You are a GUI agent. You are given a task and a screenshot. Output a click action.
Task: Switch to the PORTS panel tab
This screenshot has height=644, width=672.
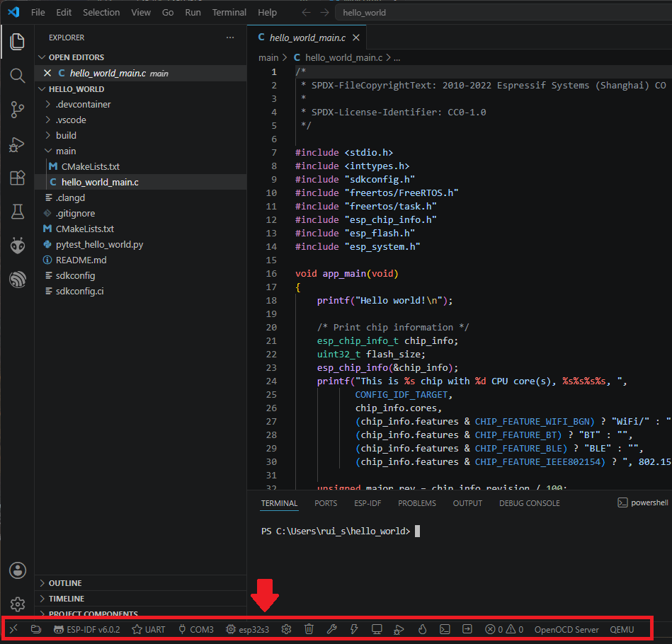(x=326, y=503)
